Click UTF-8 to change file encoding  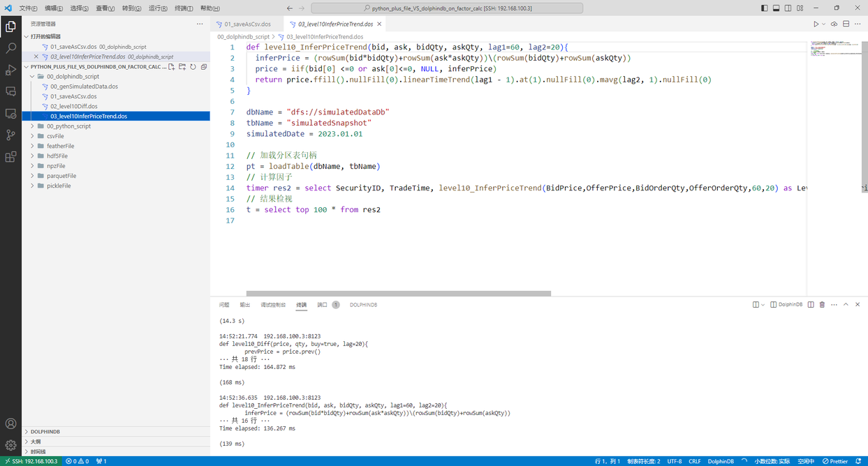click(x=674, y=461)
